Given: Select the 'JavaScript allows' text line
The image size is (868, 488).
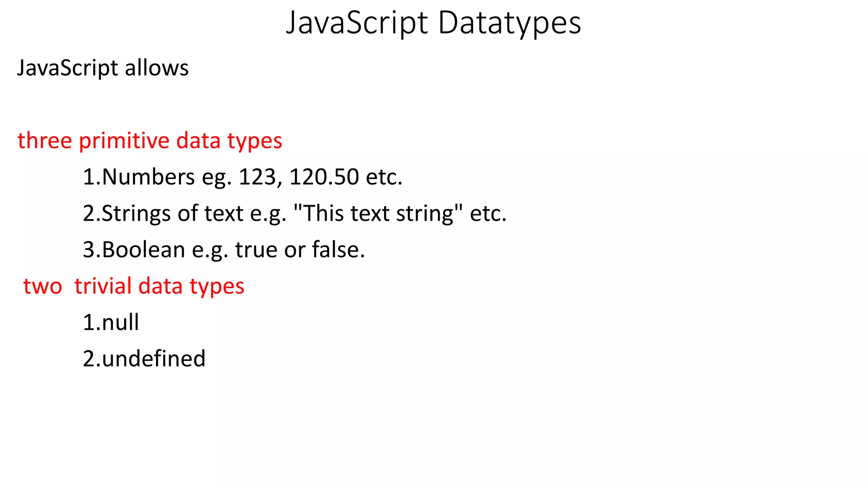Looking at the screenshot, I should pos(103,68).
